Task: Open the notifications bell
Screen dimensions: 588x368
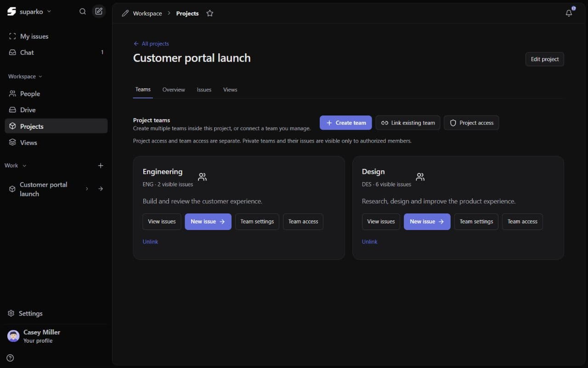Action: [x=569, y=13]
